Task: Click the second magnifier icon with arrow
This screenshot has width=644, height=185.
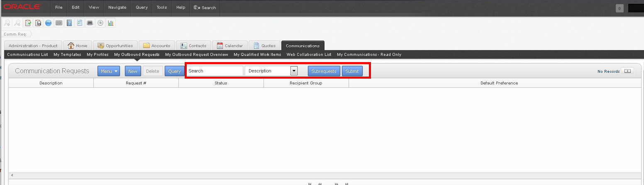Action: [x=17, y=23]
